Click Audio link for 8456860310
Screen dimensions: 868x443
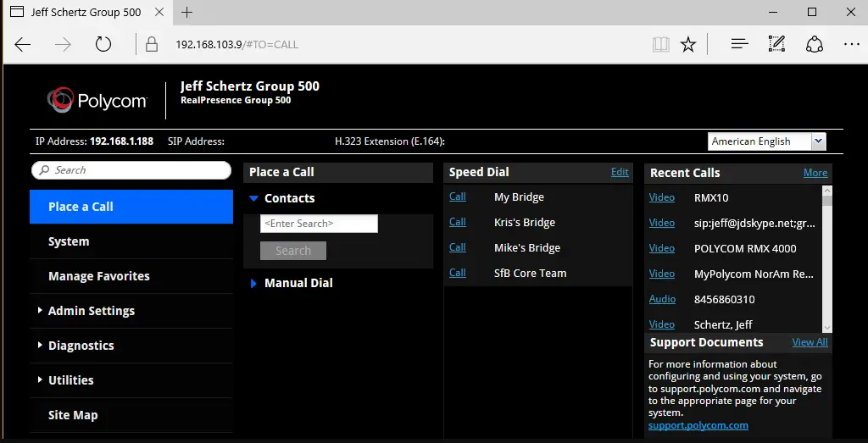[x=662, y=299]
